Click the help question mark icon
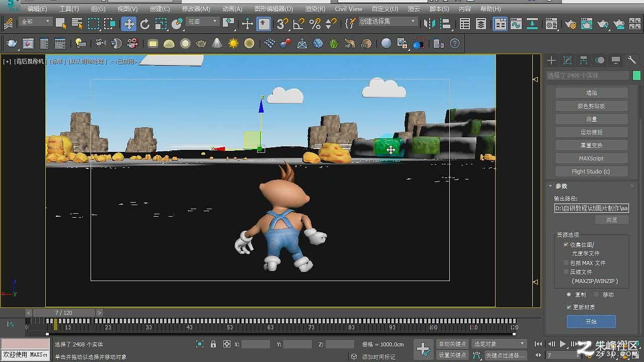 coord(455,44)
